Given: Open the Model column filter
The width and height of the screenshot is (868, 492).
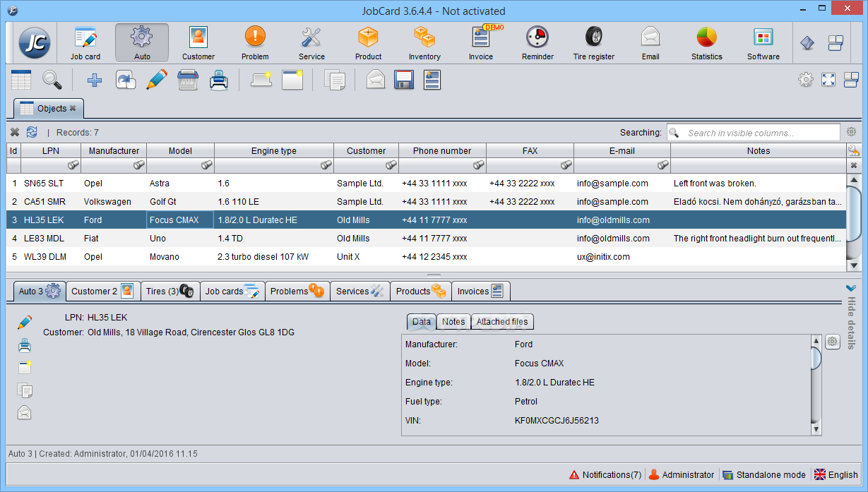Looking at the screenshot, I should [x=207, y=165].
